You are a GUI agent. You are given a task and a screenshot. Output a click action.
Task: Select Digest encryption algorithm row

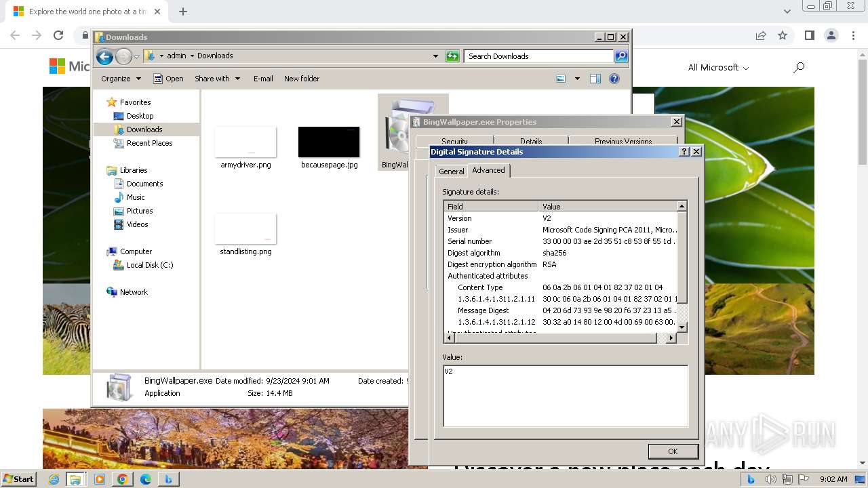[x=561, y=264]
